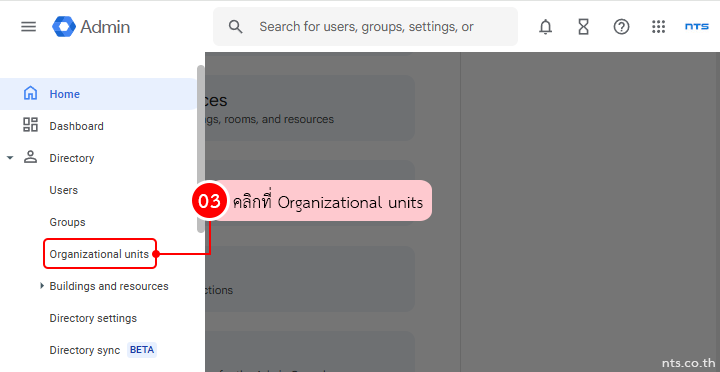Go to Home in sidebar
720x372 pixels.
pyautogui.click(x=98, y=94)
